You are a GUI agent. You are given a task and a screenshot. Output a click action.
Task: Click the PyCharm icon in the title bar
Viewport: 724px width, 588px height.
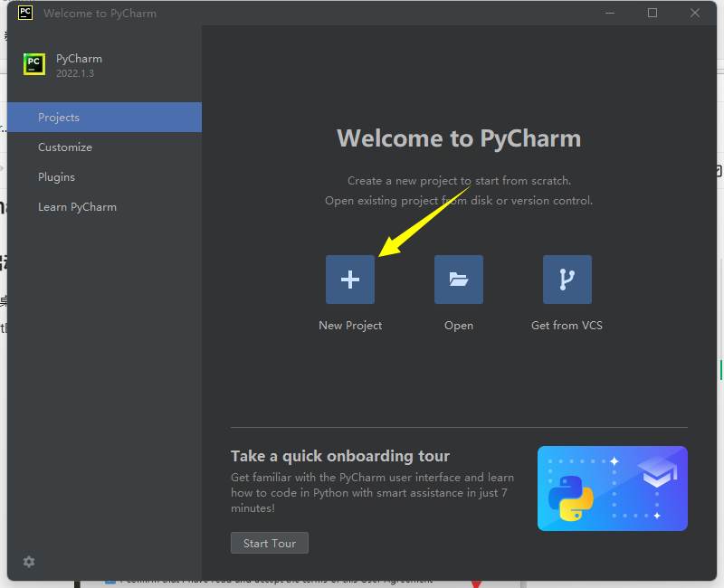(x=25, y=13)
